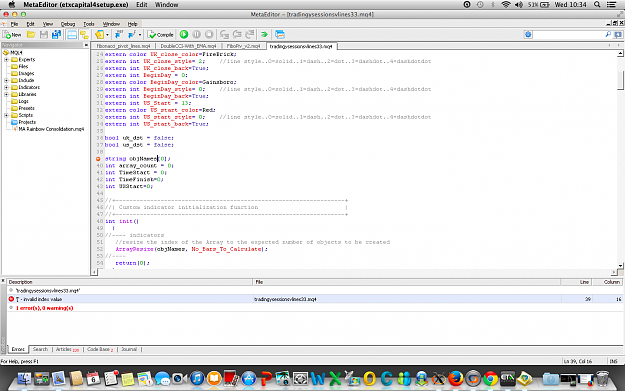The image size is (625, 391).
Task: Click the yellow MQL Wizard toolbar icon
Action: 100,35
